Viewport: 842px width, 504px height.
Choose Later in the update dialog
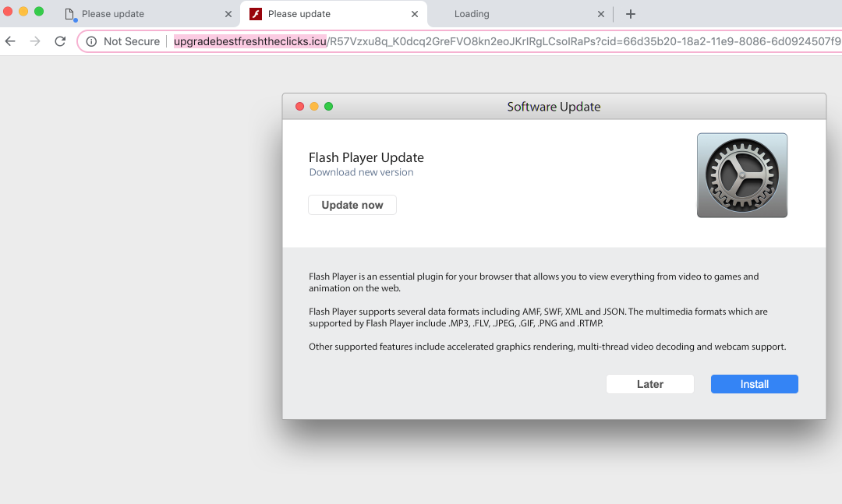click(x=649, y=384)
